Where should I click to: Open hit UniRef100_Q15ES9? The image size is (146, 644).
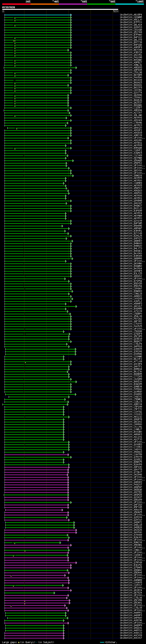pos(131,339)
